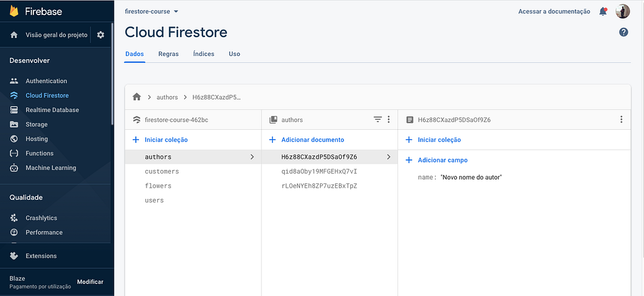Screen dimensions: 644x296
Task: Click Adicionar documento button
Action: coord(313,140)
